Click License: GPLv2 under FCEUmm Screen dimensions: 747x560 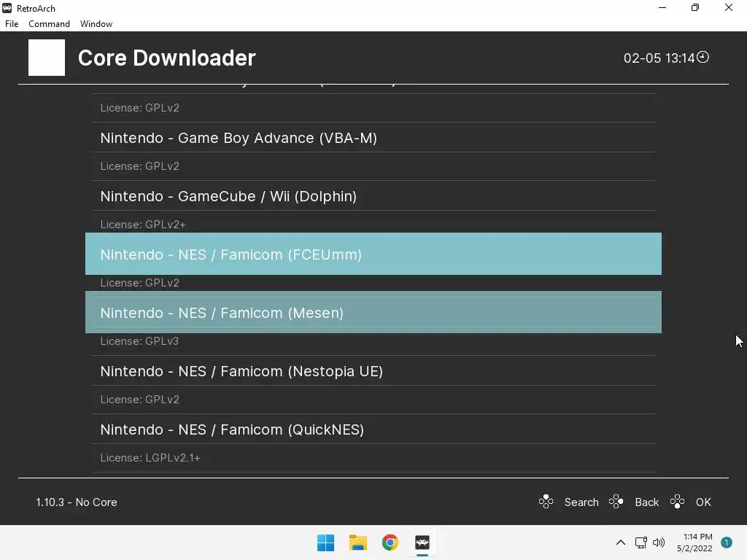click(x=139, y=282)
